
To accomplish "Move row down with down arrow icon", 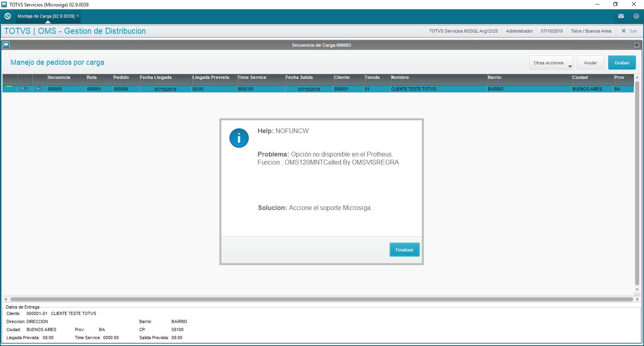I will click(25, 89).
